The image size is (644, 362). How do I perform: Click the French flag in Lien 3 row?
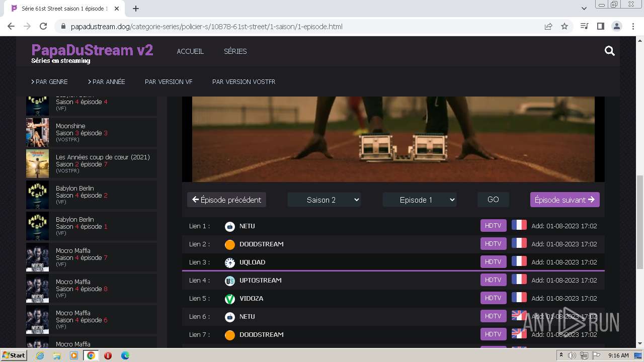(x=519, y=261)
